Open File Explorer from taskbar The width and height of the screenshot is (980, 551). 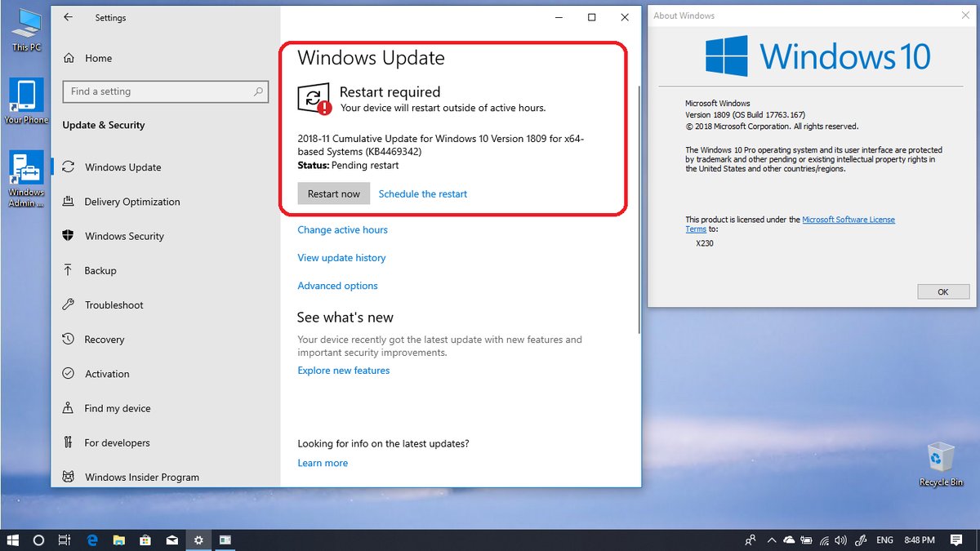[x=118, y=540]
